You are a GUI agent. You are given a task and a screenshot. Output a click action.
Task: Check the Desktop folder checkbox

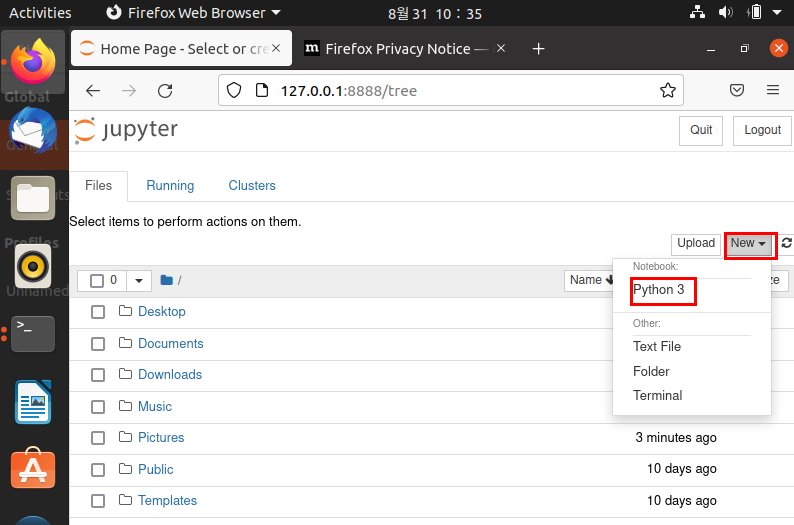98,312
